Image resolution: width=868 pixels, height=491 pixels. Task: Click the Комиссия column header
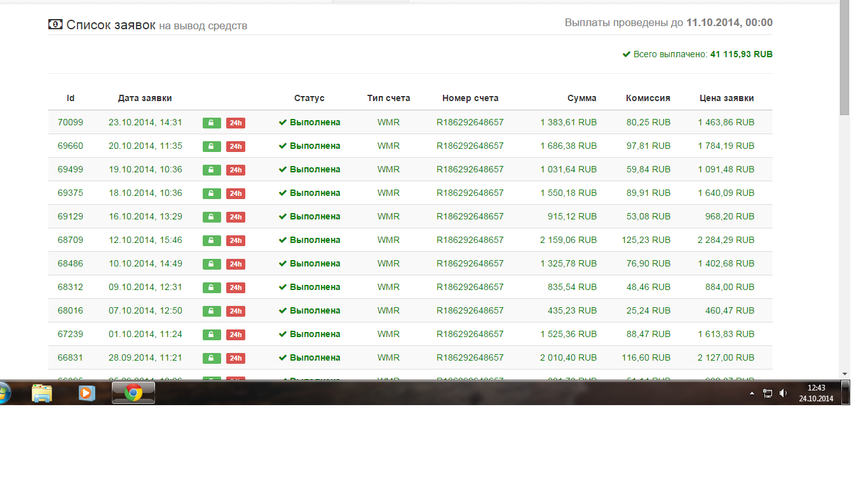[x=648, y=98]
